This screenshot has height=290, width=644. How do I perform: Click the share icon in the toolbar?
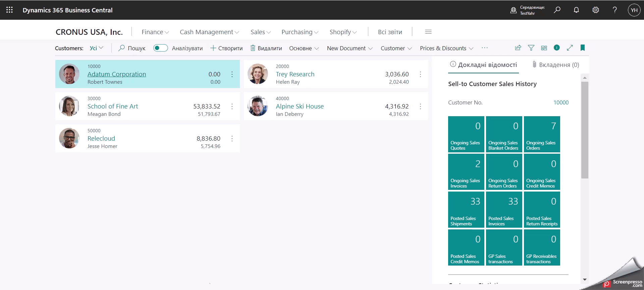(518, 48)
